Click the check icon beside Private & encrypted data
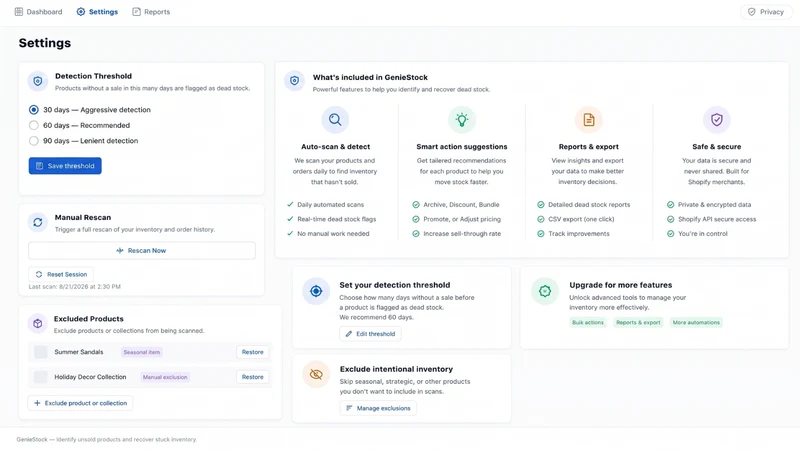800x450 pixels. click(670, 205)
